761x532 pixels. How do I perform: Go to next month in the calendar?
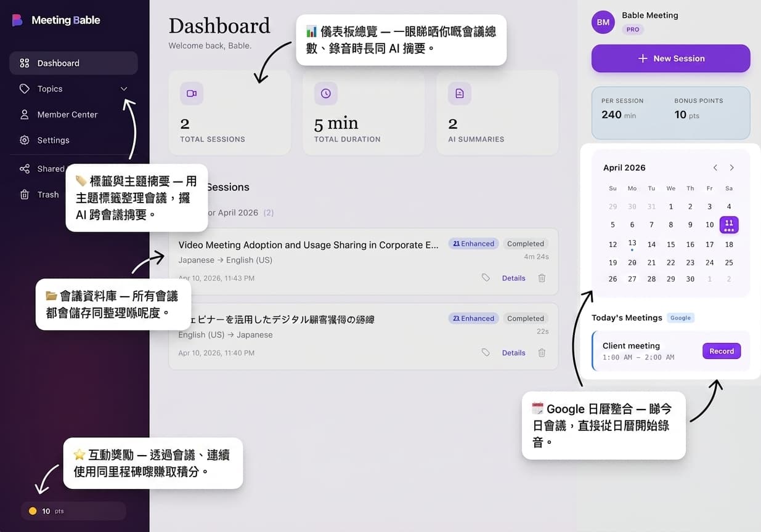(x=731, y=167)
